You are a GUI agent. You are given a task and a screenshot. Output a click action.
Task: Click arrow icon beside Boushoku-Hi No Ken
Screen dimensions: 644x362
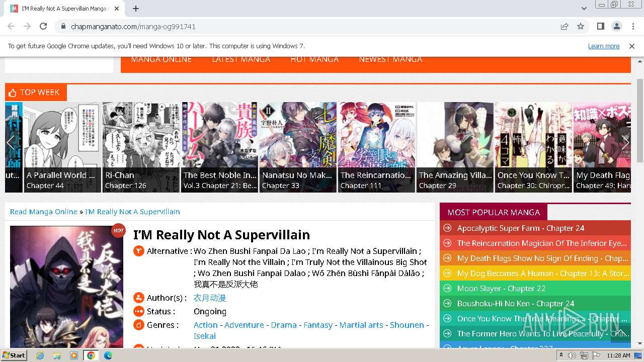[x=447, y=303]
